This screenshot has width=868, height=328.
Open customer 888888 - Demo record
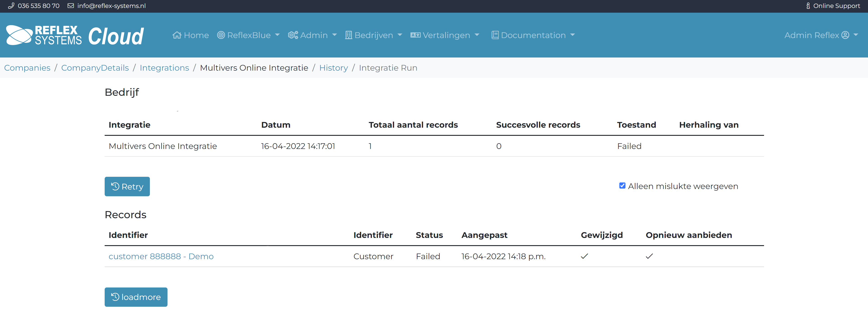161,256
